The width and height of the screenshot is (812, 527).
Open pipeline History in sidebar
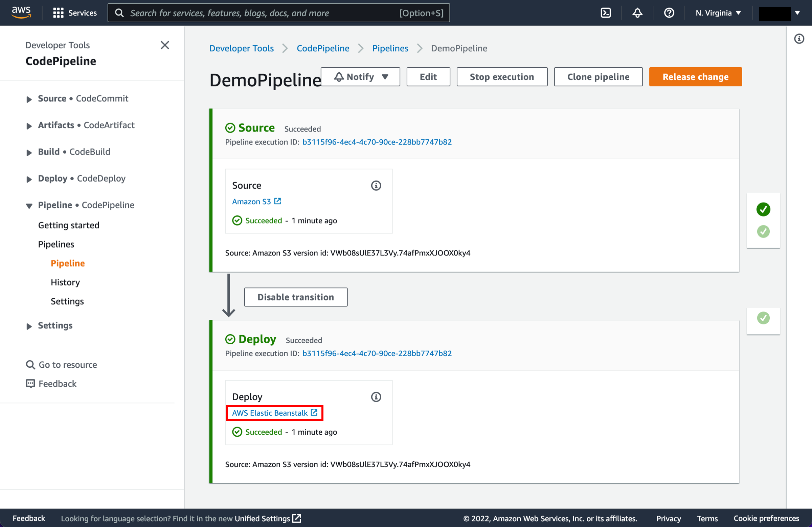65,282
